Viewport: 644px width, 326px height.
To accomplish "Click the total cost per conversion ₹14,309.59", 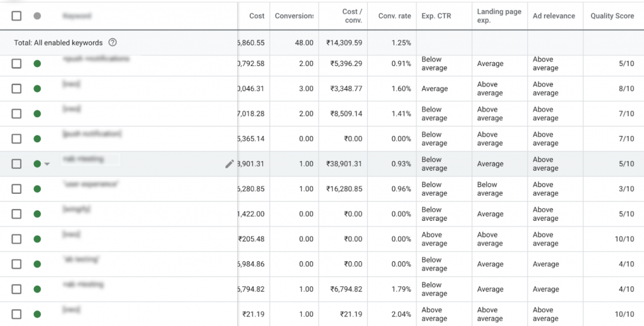I will tap(344, 42).
